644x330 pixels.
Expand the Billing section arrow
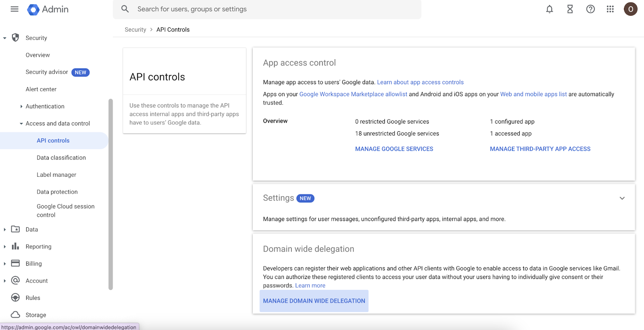4,264
